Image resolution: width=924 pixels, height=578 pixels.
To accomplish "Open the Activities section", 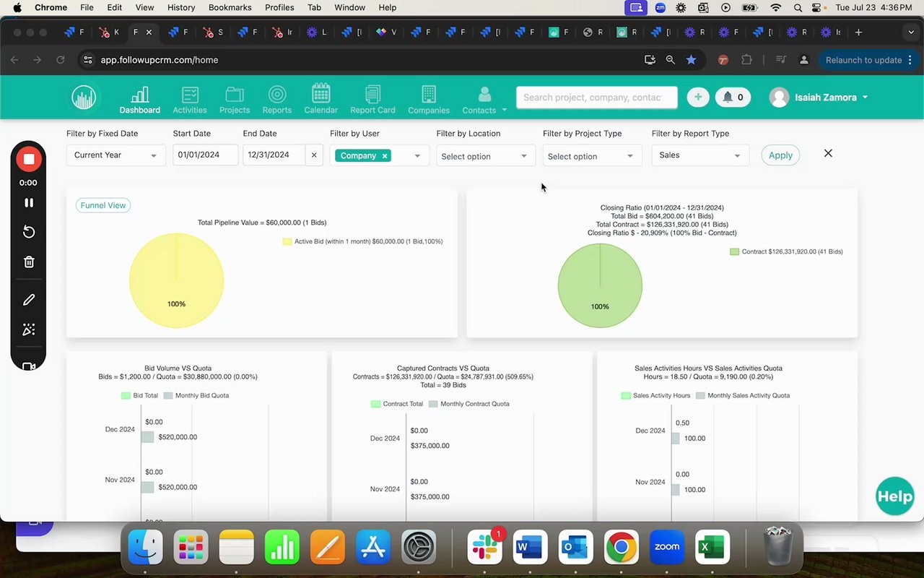I will [x=190, y=100].
